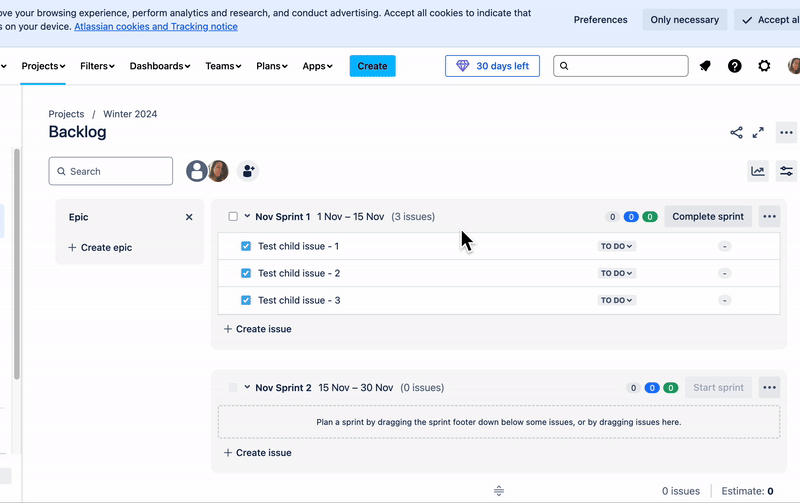Open the Dashboards menu

pyautogui.click(x=159, y=66)
